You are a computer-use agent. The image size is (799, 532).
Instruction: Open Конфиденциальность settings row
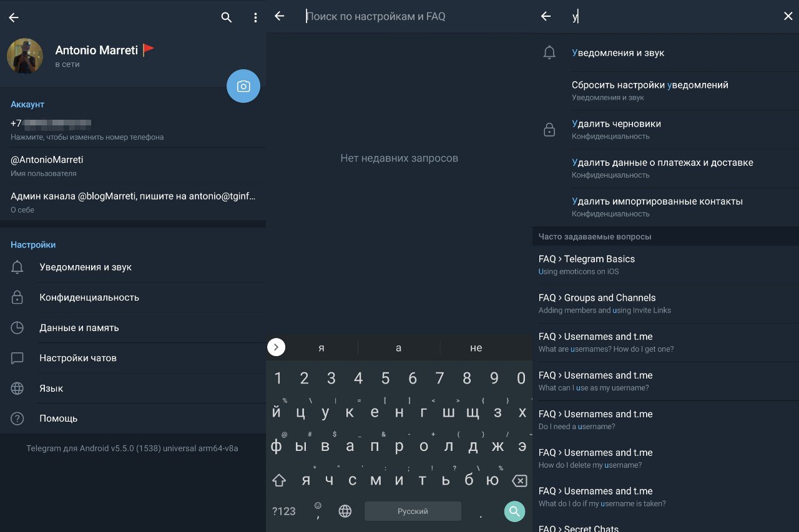133,297
